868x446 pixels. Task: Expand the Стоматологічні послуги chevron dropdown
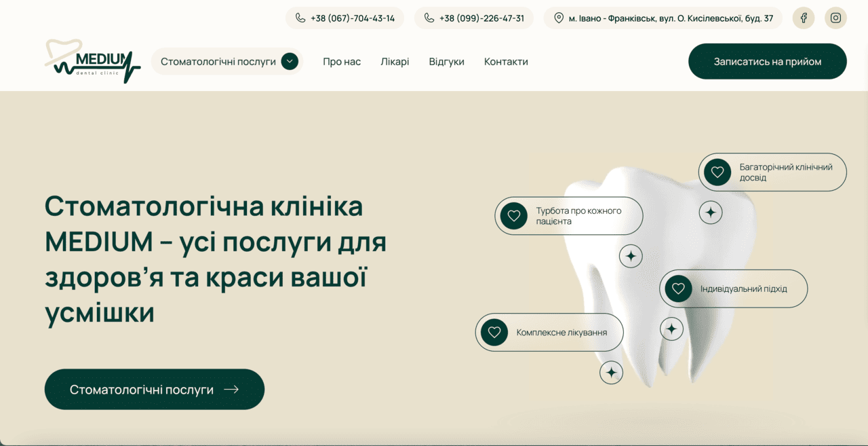tap(290, 61)
